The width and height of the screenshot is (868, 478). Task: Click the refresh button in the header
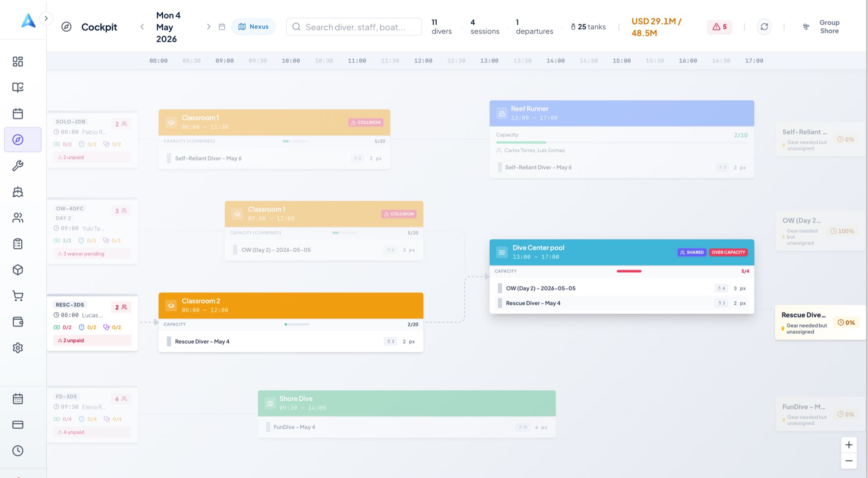(764, 27)
